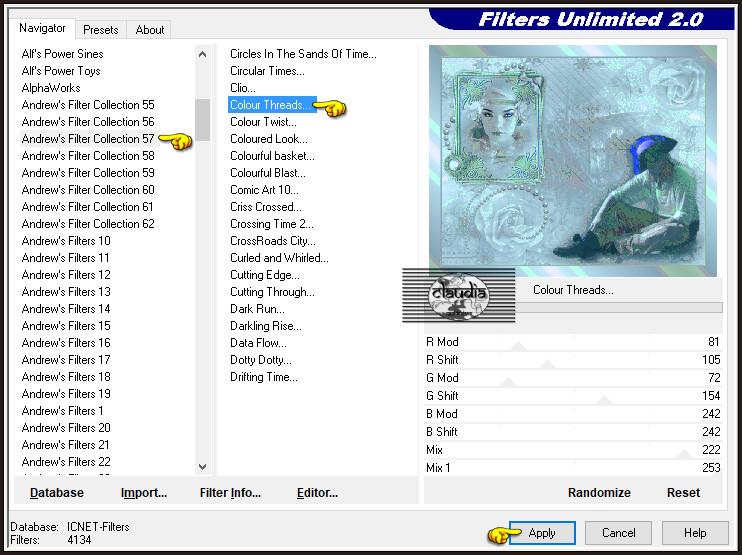Select AlphaWorks category
Image resolution: width=742 pixels, height=555 pixels.
tap(51, 88)
